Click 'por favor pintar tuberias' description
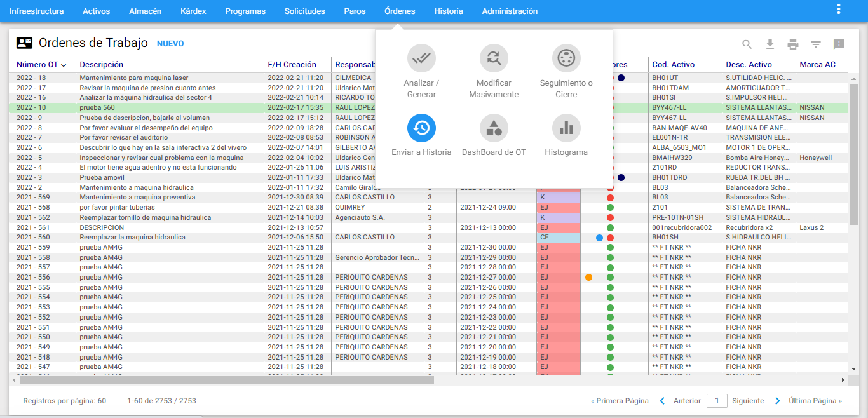The width and height of the screenshot is (868, 418). pyautogui.click(x=117, y=208)
